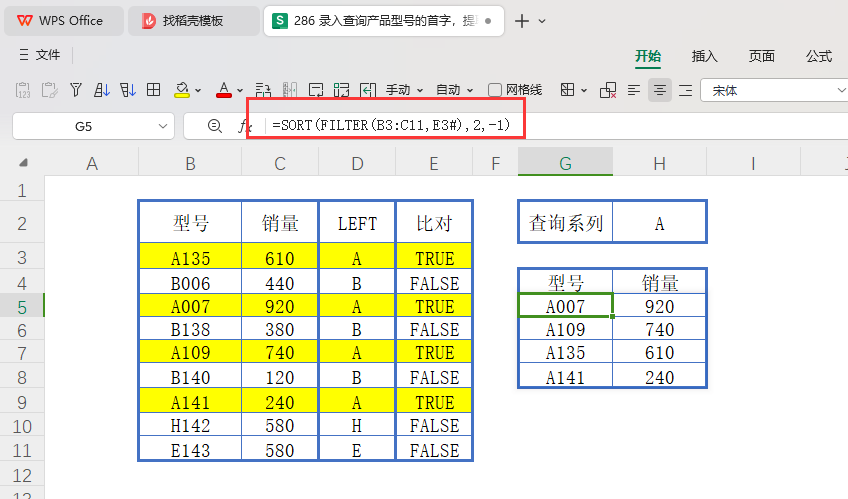848x499 pixels.
Task: Click the paste values (123) clipboard icon
Action: tap(23, 90)
